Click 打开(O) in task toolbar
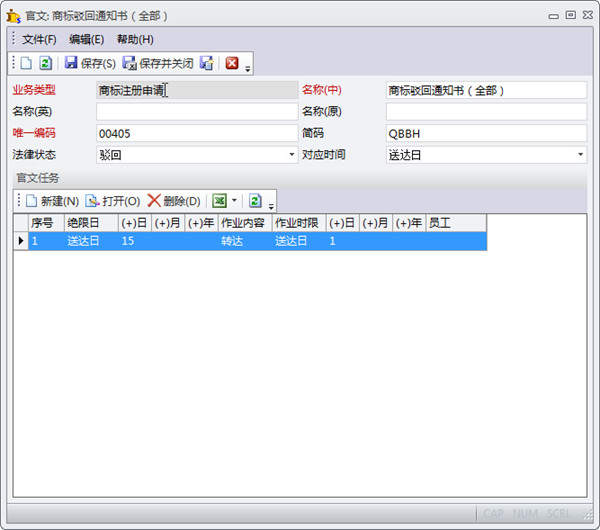The width and height of the screenshot is (600, 530). [x=113, y=201]
